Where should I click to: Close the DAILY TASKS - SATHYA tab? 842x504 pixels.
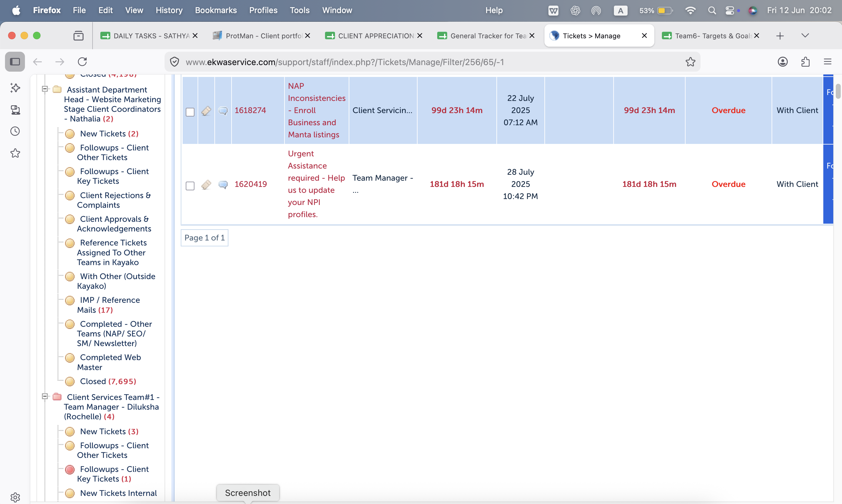pyautogui.click(x=195, y=36)
